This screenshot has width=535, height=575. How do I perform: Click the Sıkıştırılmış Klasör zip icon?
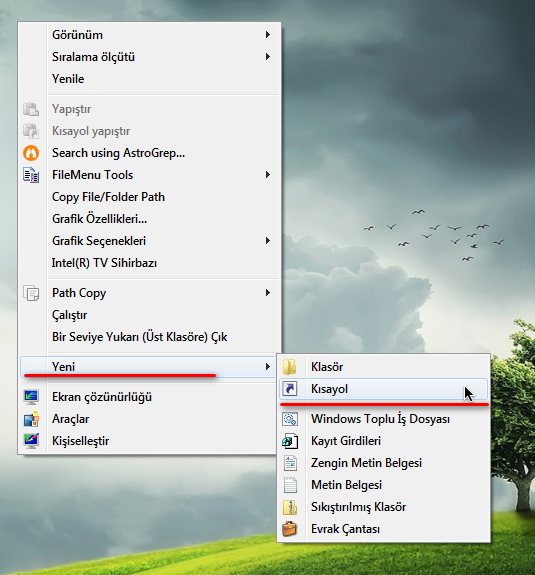pos(290,507)
